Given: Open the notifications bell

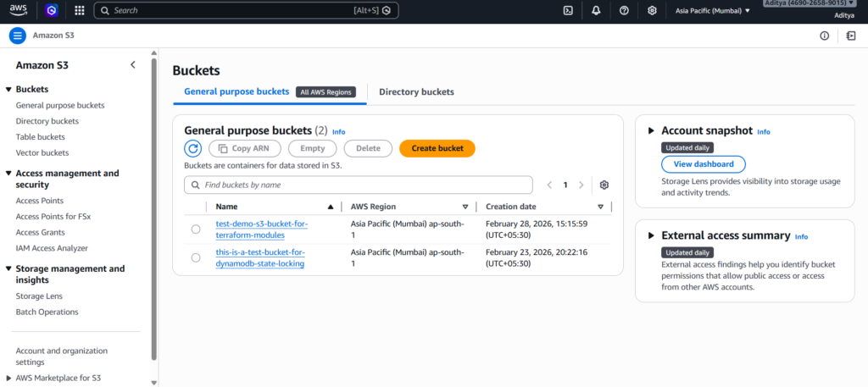Looking at the screenshot, I should pyautogui.click(x=596, y=11).
